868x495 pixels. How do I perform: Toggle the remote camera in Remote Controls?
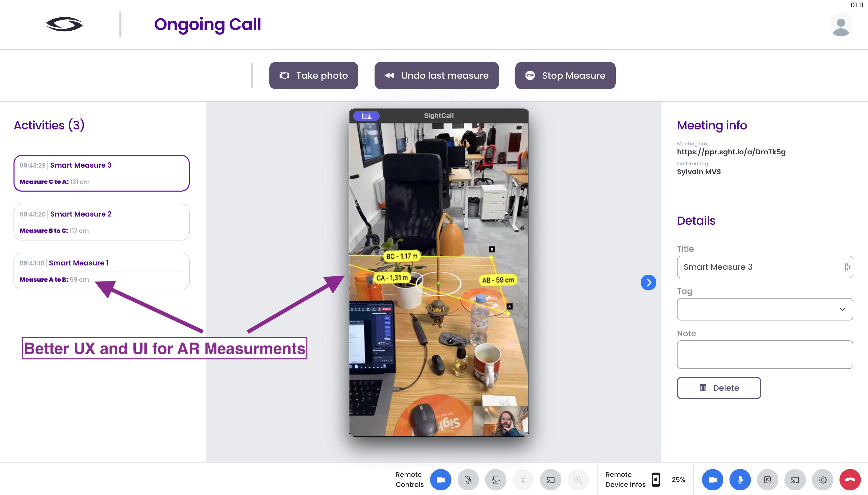441,480
